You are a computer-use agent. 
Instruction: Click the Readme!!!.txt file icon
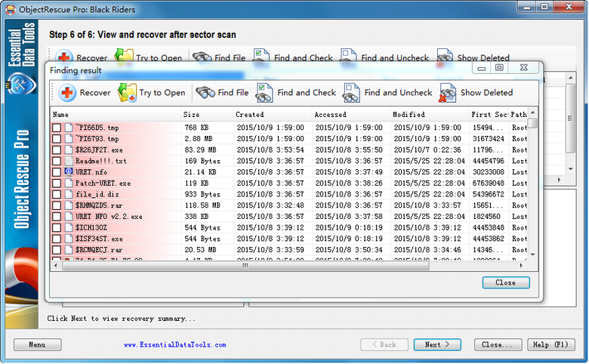pyautogui.click(x=69, y=161)
